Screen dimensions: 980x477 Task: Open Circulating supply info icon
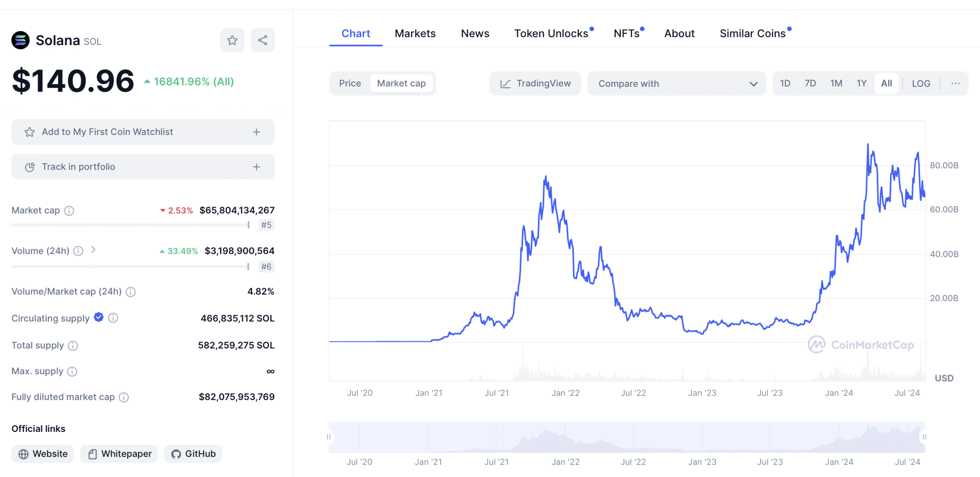coord(113,318)
